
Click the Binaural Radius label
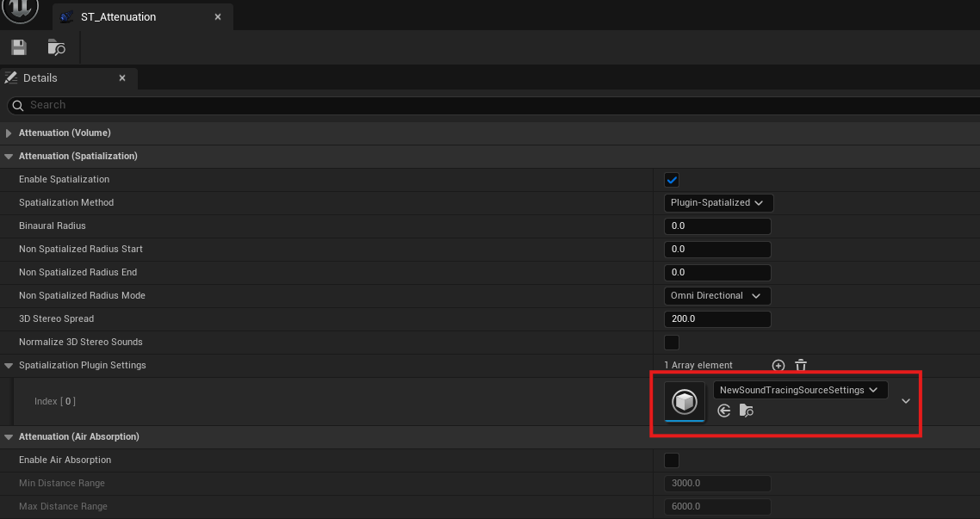click(x=52, y=226)
